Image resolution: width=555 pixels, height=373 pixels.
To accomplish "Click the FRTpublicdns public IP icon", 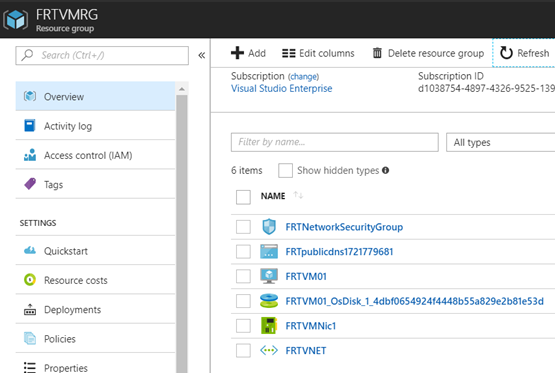I will pos(269,251).
